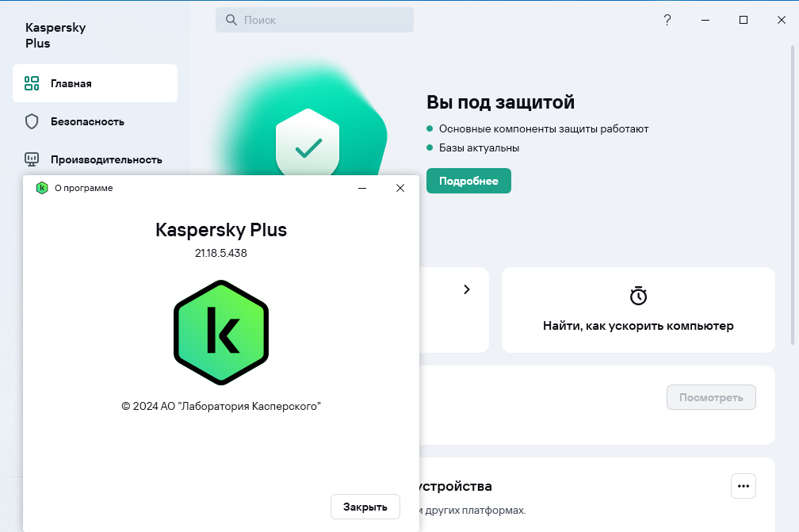
Task: Click the copyright text Лаборатория Касперского
Action: click(x=221, y=406)
